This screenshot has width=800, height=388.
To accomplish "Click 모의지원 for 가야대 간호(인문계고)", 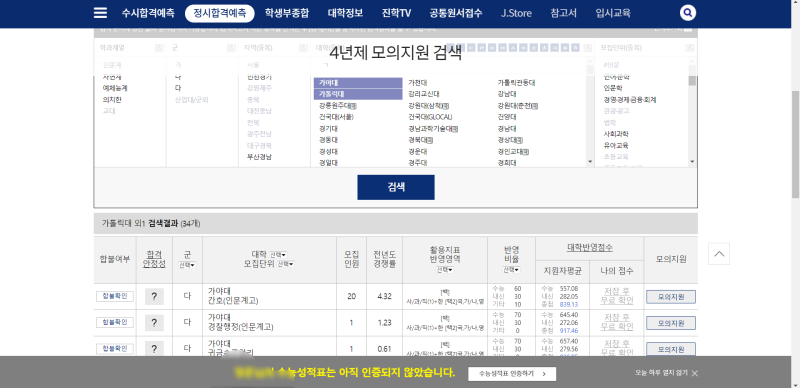I will [671, 297].
